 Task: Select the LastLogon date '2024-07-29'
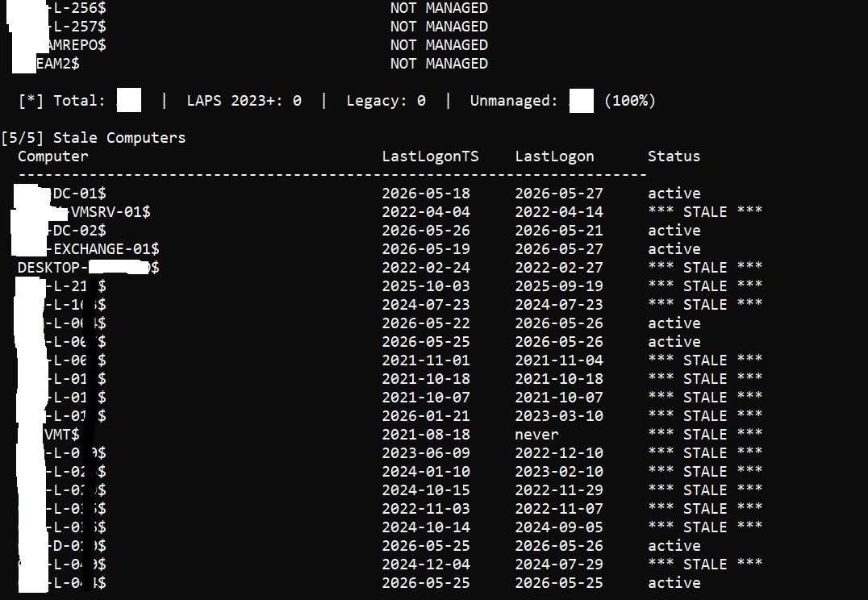[x=558, y=565]
